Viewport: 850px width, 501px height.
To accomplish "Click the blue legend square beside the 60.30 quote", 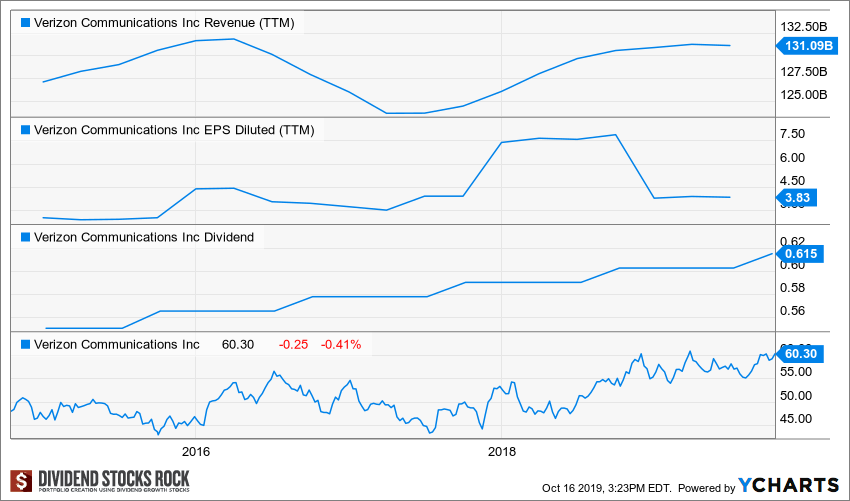I will point(25,345).
